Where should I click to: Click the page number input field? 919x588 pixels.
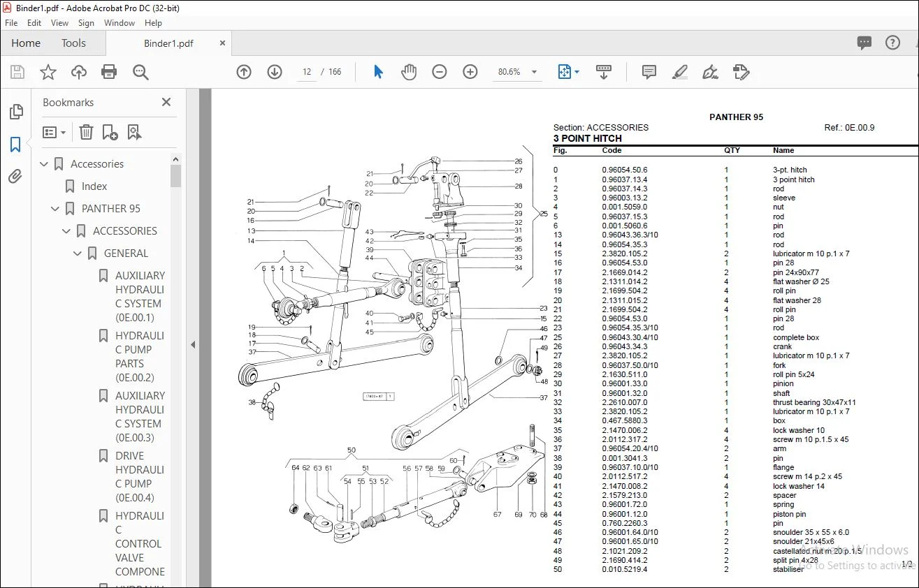307,72
